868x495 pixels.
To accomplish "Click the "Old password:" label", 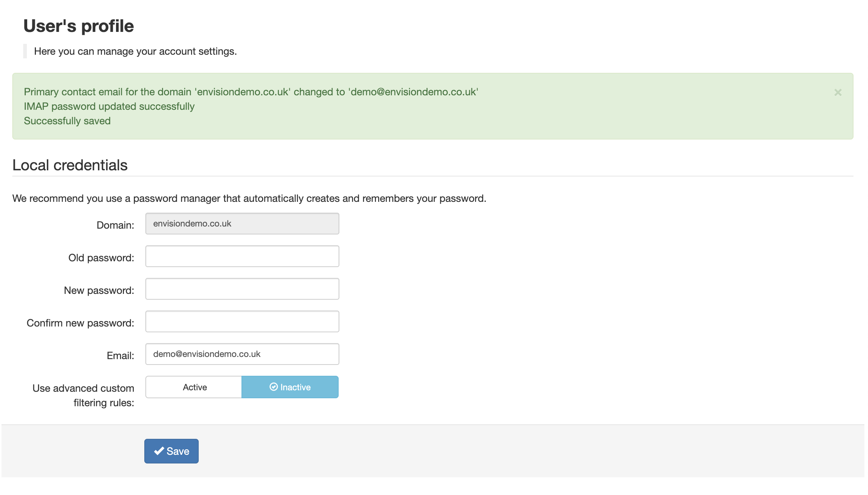I will (x=101, y=258).
